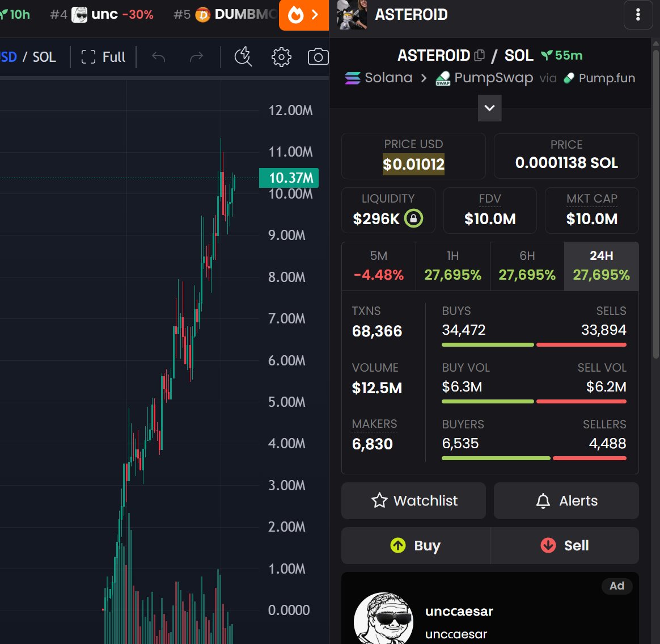Click the MKT CAP $10.0M box
This screenshot has height=644, width=660.
[x=592, y=211]
